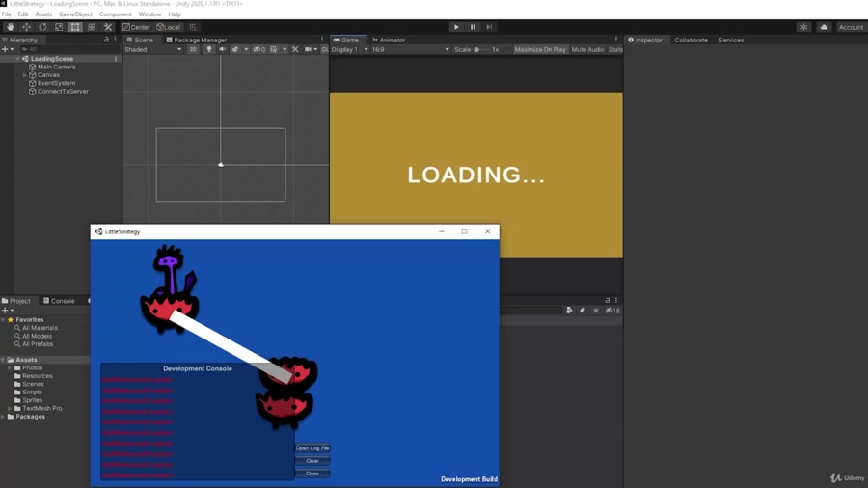Image resolution: width=868 pixels, height=488 pixels.
Task: Toggle hidden objects visibility in Scene toolbar
Action: tap(259, 49)
